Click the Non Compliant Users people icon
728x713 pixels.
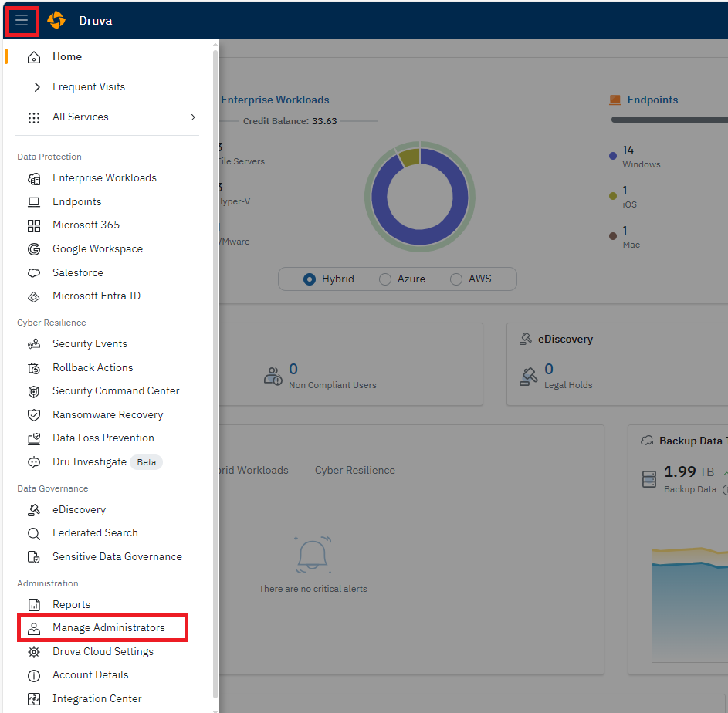pos(273,376)
